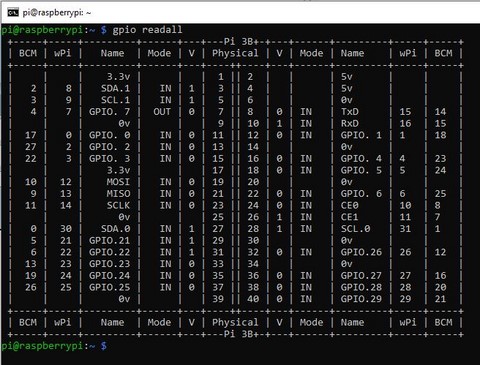The height and width of the screenshot is (365, 480).
Task: Select the 'GPIO. 3' pin name
Action: (x=109, y=158)
